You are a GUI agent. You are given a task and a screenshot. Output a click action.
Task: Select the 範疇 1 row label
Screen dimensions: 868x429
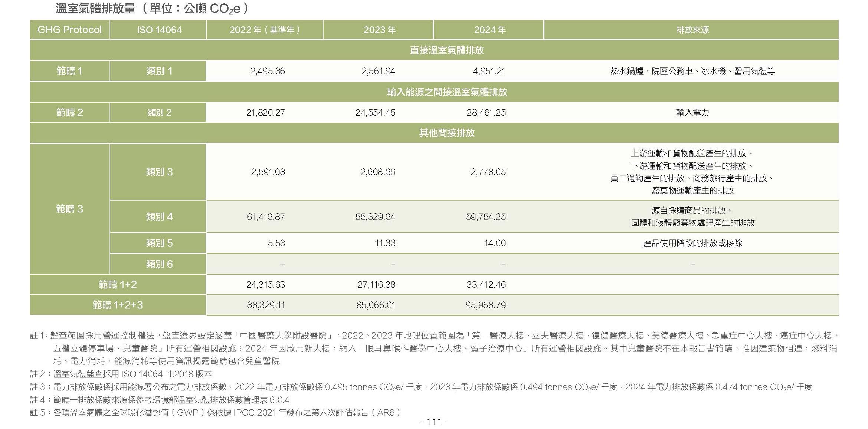pyautogui.click(x=69, y=71)
